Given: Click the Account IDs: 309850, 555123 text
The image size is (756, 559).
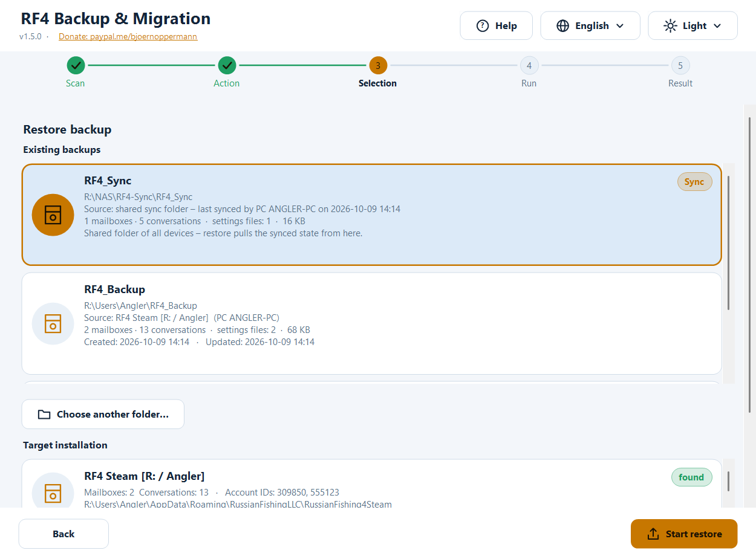Looking at the screenshot, I should click(x=282, y=493).
